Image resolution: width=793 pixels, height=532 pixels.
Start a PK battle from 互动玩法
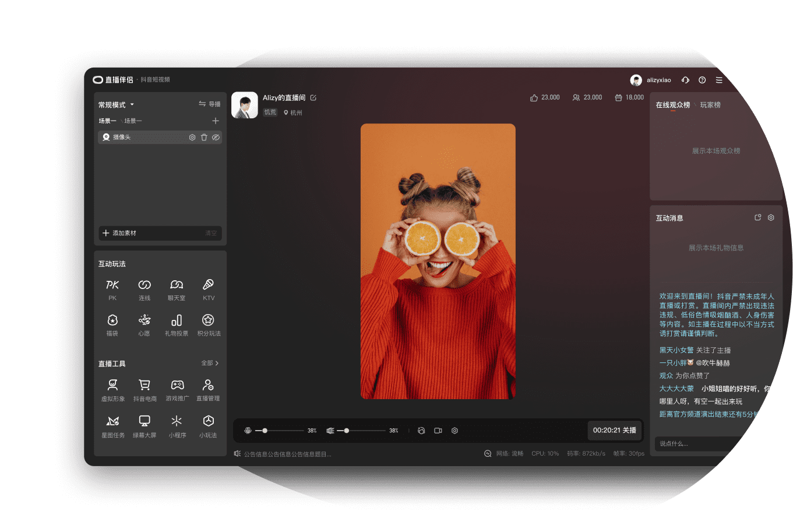112,290
